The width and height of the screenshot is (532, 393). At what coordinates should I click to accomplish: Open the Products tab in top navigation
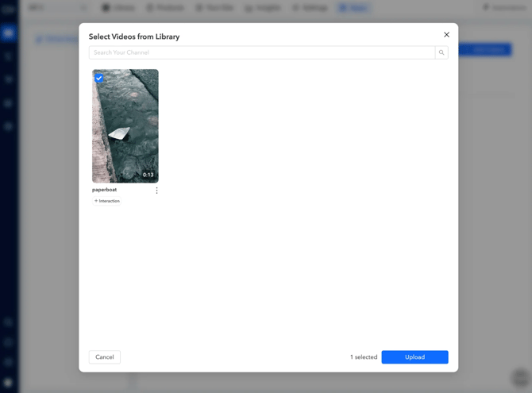tap(166, 7)
